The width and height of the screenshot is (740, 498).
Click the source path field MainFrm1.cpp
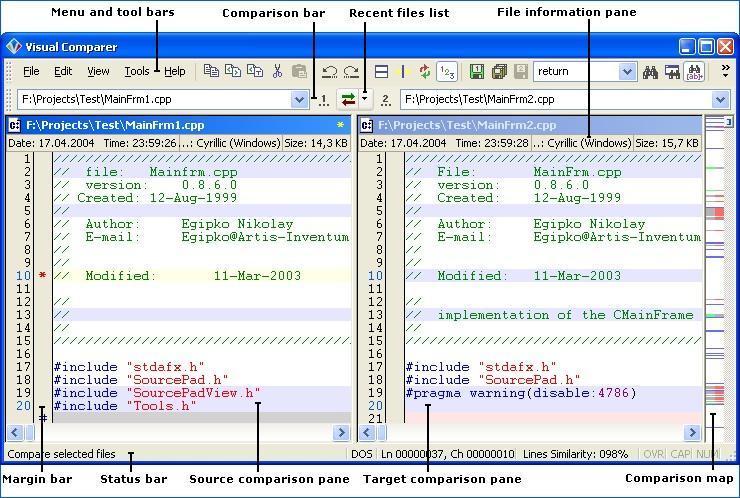pyautogui.click(x=154, y=100)
